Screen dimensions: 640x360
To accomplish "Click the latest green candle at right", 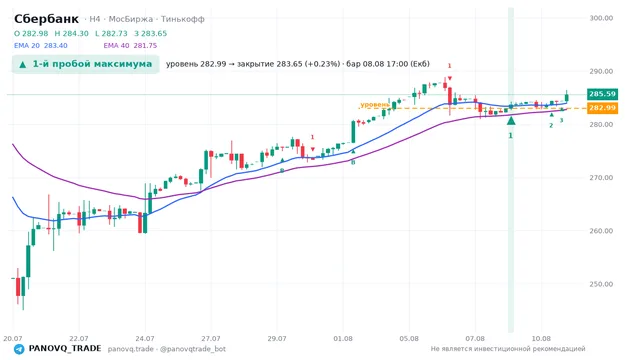I will point(567,97).
